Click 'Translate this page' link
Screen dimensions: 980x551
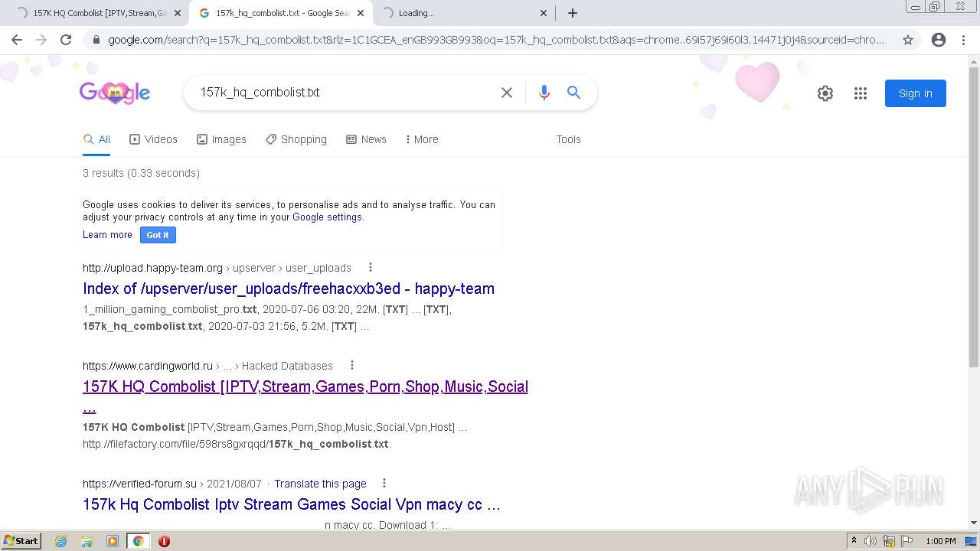coord(320,484)
